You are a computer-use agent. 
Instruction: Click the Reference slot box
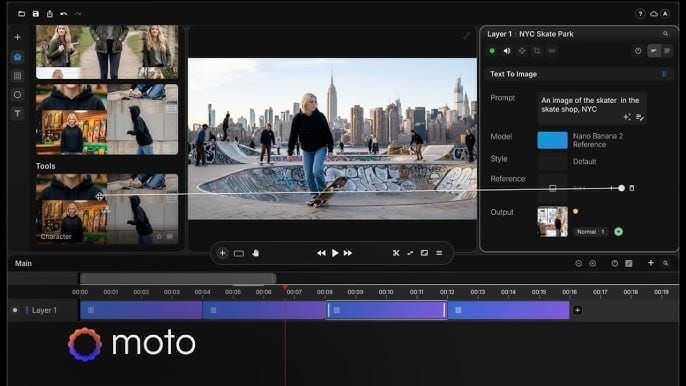point(553,188)
